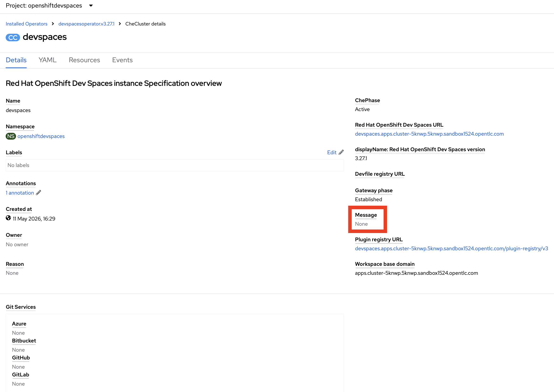
Task: Open the 1 annotation link
Action: pyautogui.click(x=20, y=193)
